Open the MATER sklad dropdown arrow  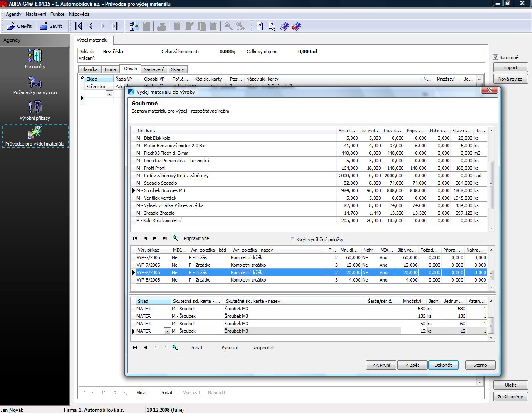tap(167, 331)
